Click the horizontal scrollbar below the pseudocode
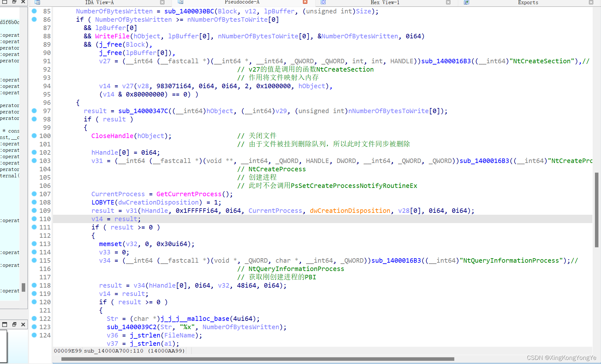The image size is (601, 364). (x=258, y=359)
